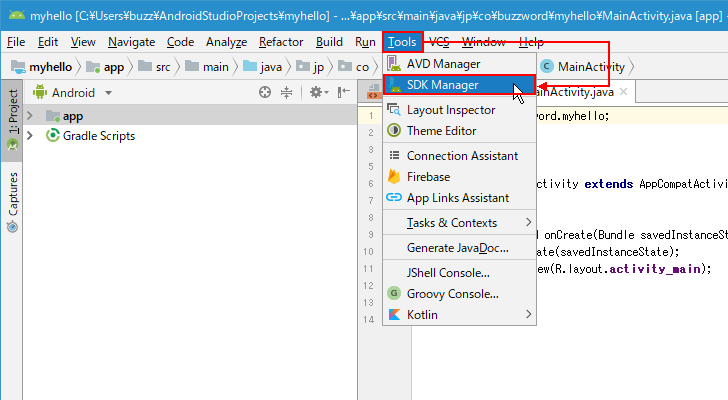This screenshot has width=728, height=400.
Task: Expand the app tree node
Action: [30, 116]
